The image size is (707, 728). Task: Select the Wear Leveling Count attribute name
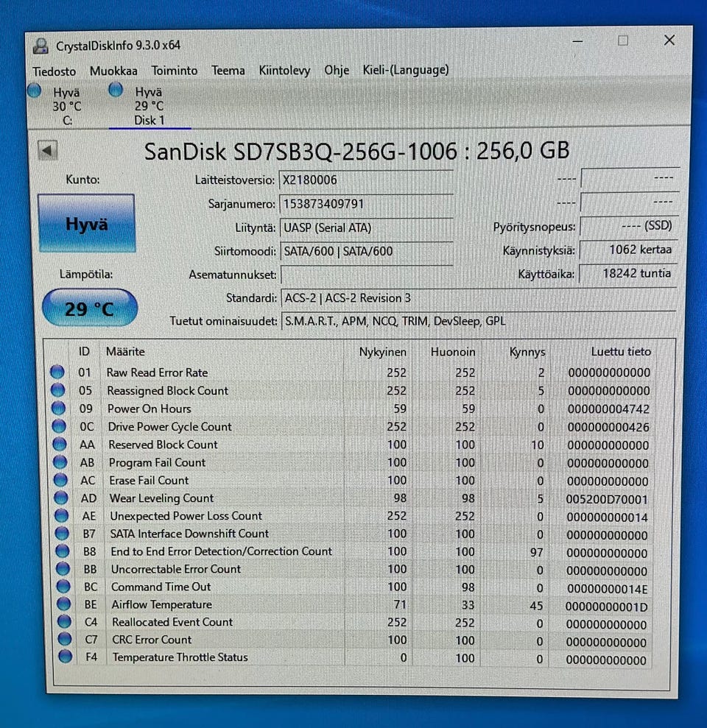pyautogui.click(x=161, y=498)
